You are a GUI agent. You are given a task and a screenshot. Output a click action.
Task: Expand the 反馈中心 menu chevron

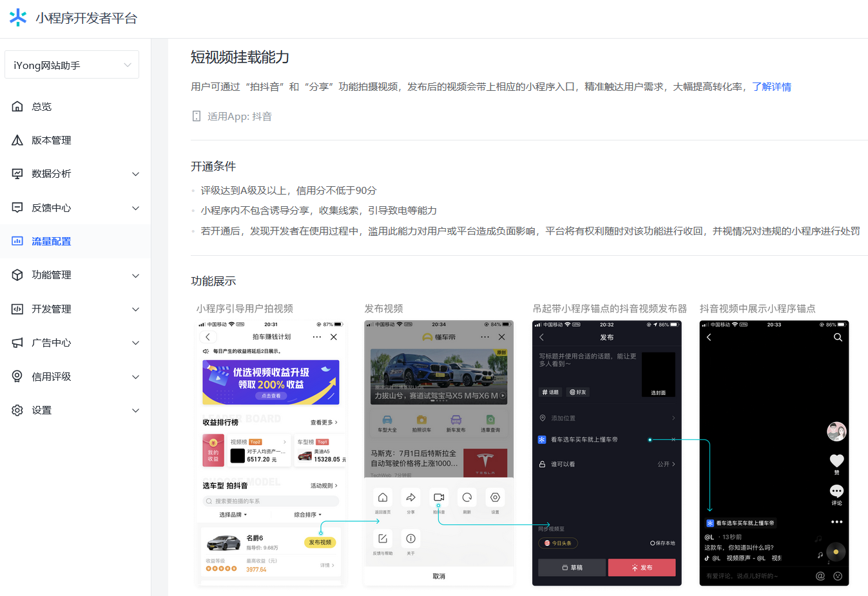pos(135,207)
